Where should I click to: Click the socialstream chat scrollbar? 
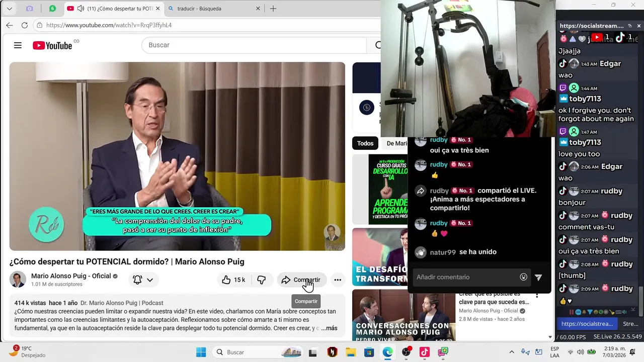click(641, 302)
